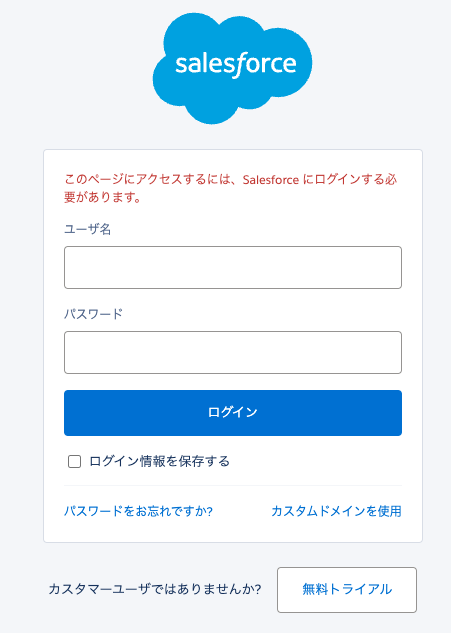Click the white salesforce wordmark inside the cloud
This screenshot has width=451, height=633.
tap(236, 65)
